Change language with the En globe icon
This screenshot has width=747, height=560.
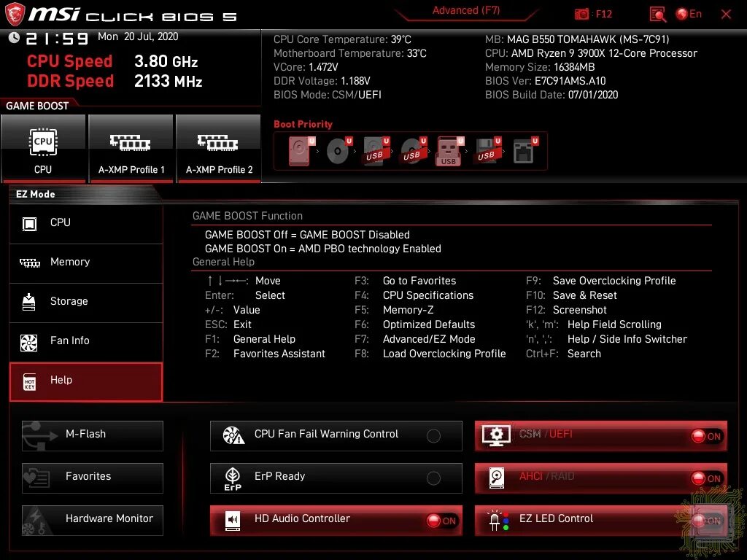[x=689, y=14]
